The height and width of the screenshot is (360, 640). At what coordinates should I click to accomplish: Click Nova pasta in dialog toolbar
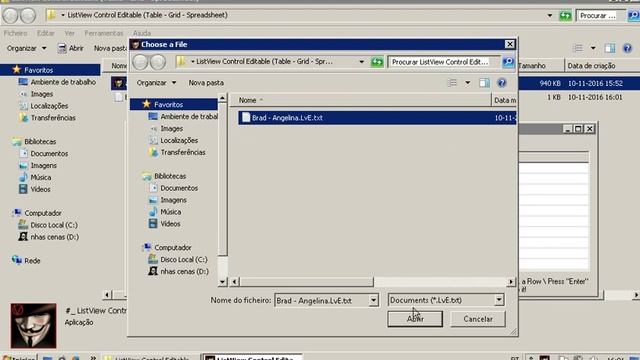(x=206, y=83)
